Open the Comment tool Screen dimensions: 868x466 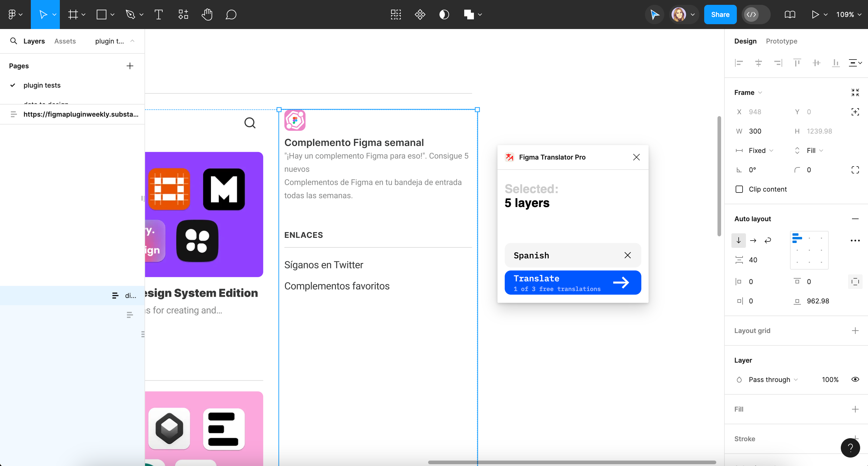(x=231, y=15)
